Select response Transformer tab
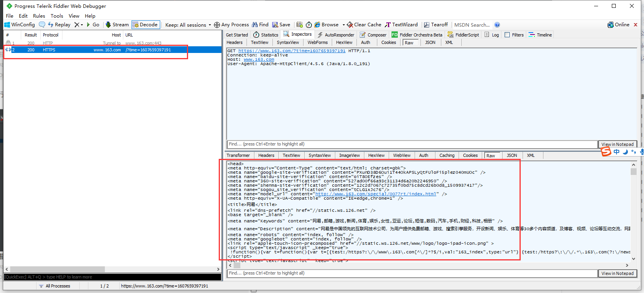The image size is (644, 293). 238,155
